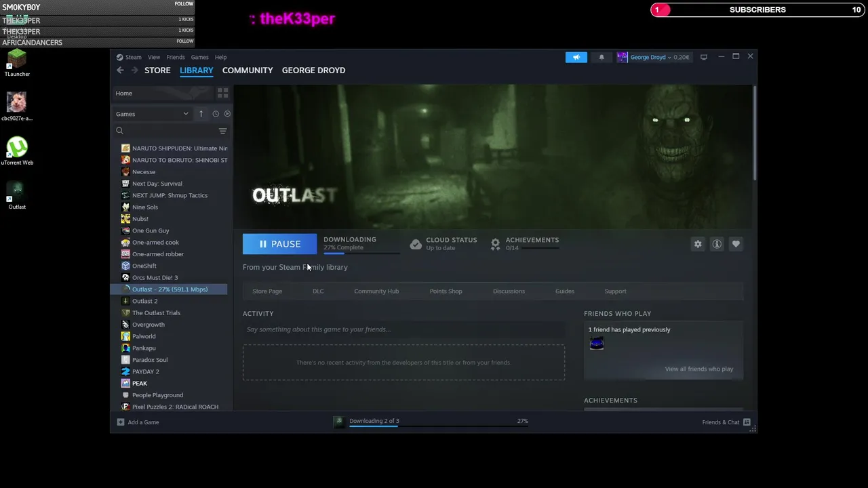Click the library search magnifier icon
This screenshot has width=868, height=488.
[119, 131]
